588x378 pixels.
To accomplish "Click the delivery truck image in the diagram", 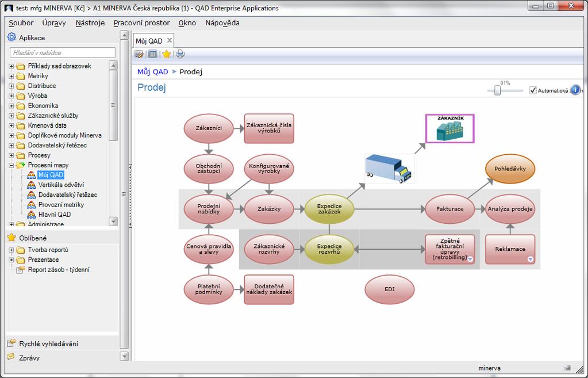I will [x=389, y=169].
